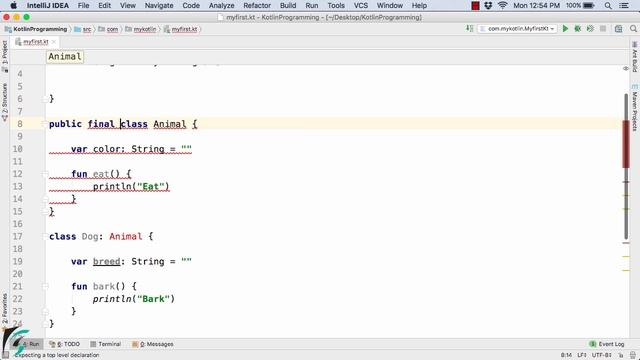Image resolution: width=640 pixels, height=360 pixels.
Task: Click the word 'final' in line 8
Action: click(101, 124)
